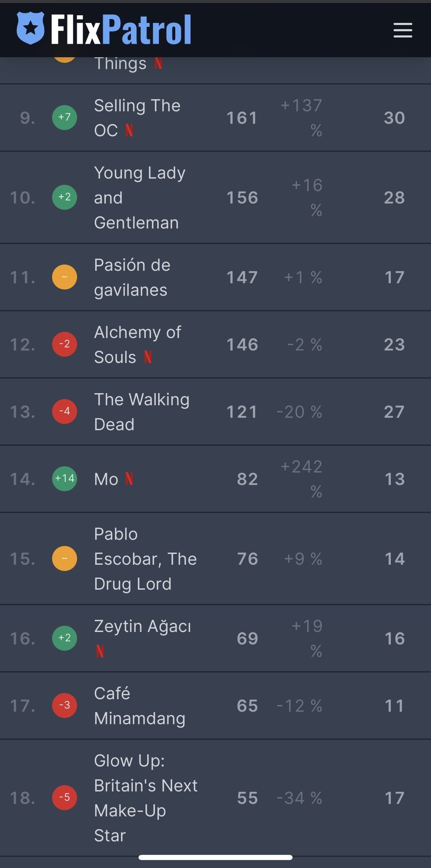Open the Selling The OC title
Viewport: 431px width, 868px height.
(x=137, y=106)
